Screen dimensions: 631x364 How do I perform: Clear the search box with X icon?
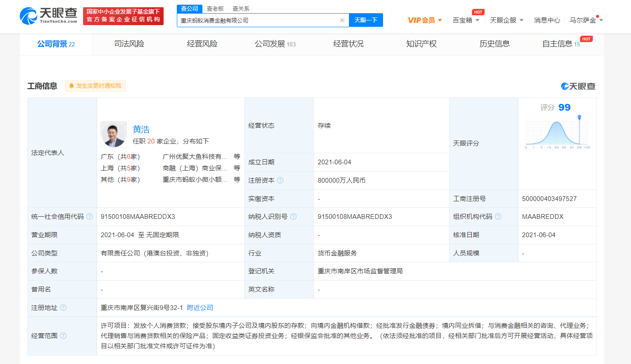click(342, 20)
